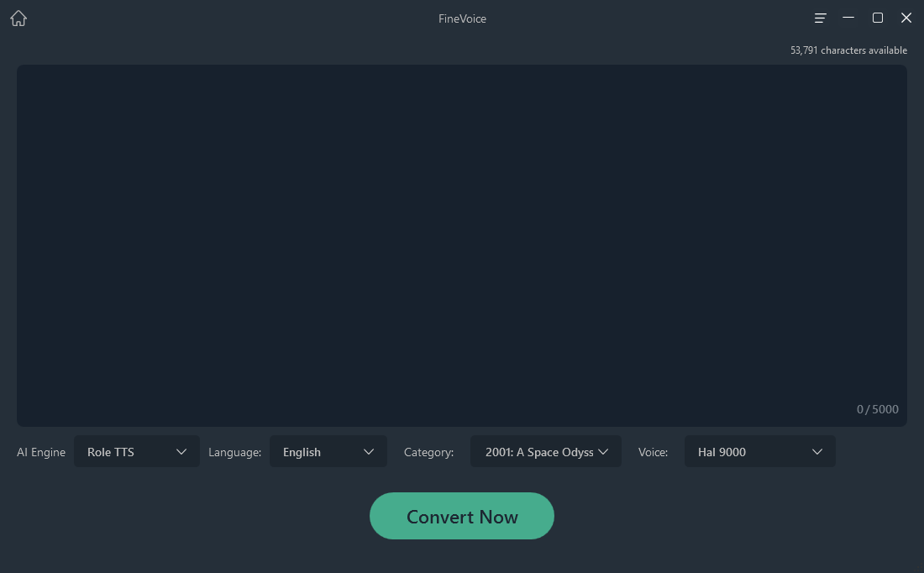Click the chevron on the Voice selector
Image resolution: width=924 pixels, height=573 pixels.
pos(816,451)
